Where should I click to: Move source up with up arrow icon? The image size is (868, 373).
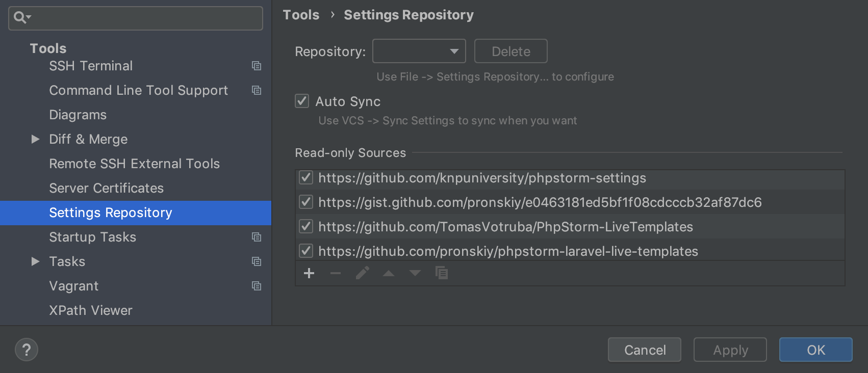coord(389,273)
